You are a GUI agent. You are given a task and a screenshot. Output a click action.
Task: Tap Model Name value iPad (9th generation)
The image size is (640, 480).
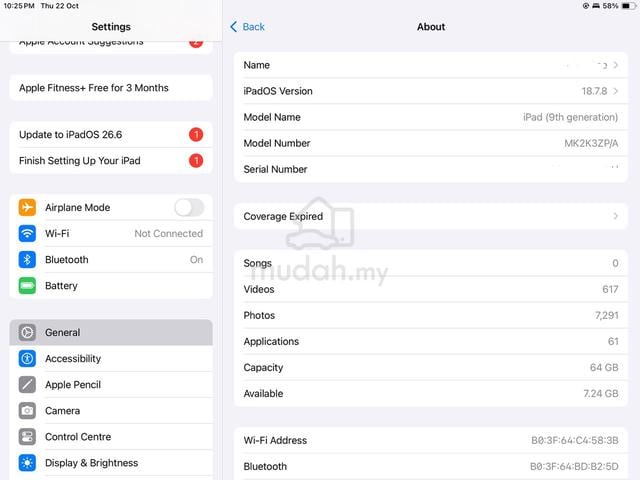click(x=570, y=117)
